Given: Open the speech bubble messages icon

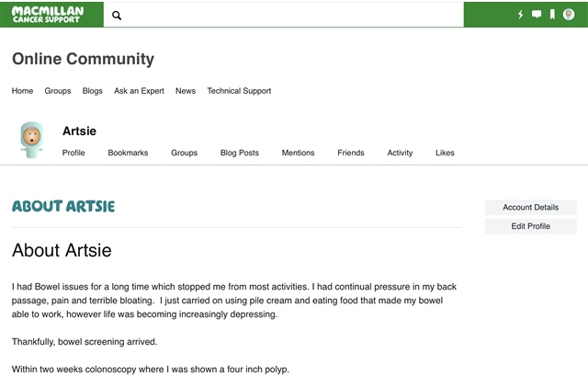Looking at the screenshot, I should click(x=537, y=15).
